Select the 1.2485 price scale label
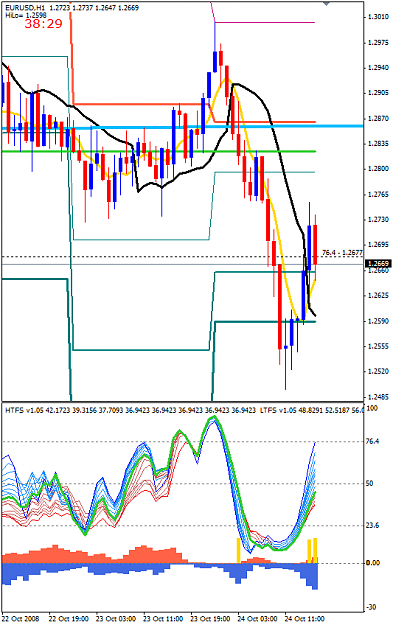This screenshot has height=625, width=393. [x=377, y=397]
